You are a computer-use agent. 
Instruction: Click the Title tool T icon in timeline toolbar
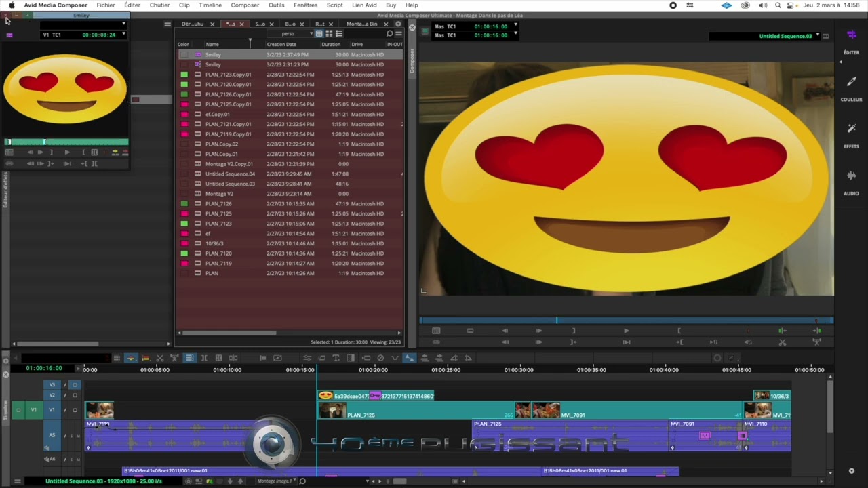point(336,358)
